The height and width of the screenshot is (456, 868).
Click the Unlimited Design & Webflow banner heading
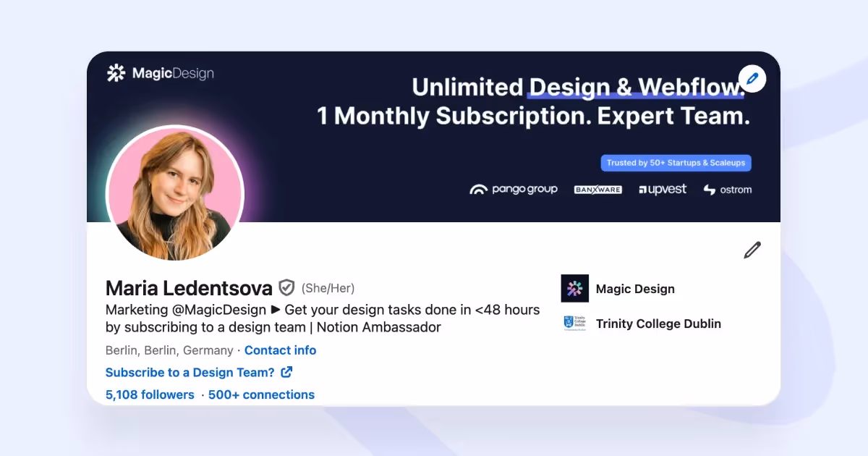(x=578, y=87)
